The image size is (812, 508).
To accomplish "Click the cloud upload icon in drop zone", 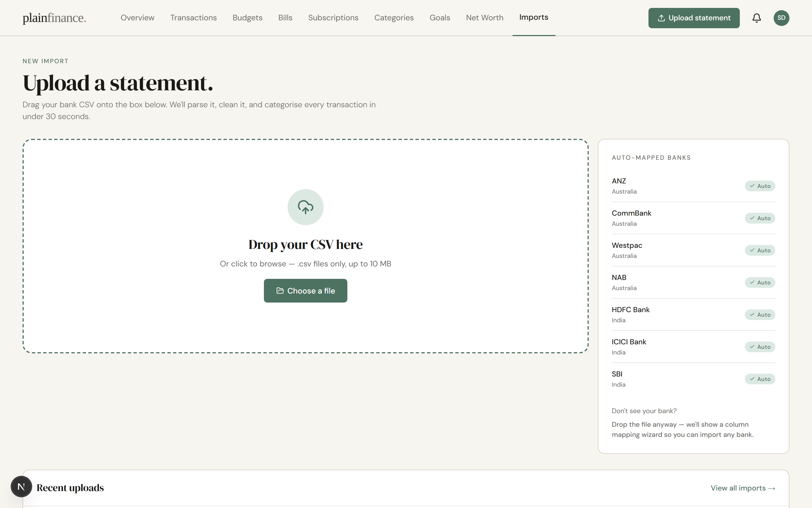I will 305,207.
